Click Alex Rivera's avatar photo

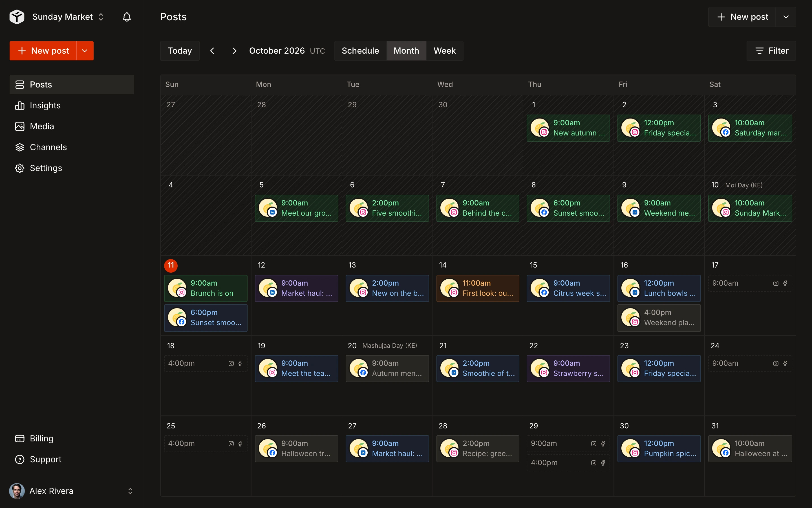[x=17, y=491]
